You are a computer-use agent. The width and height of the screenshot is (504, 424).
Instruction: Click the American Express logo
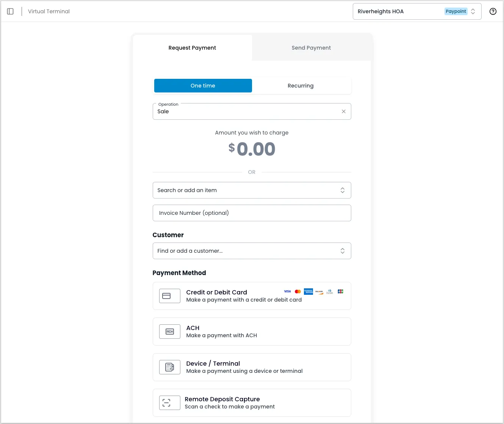[x=308, y=291]
